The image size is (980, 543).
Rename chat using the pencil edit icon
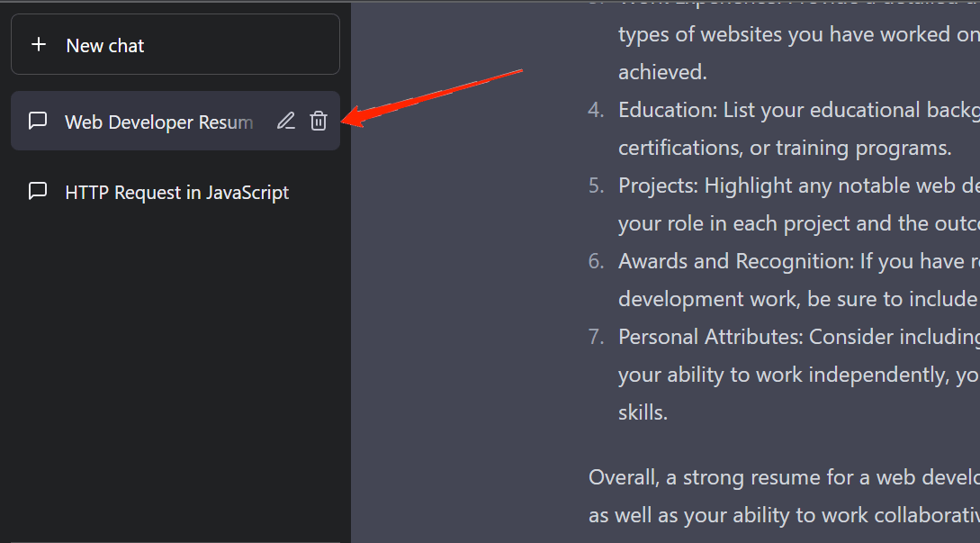point(286,121)
